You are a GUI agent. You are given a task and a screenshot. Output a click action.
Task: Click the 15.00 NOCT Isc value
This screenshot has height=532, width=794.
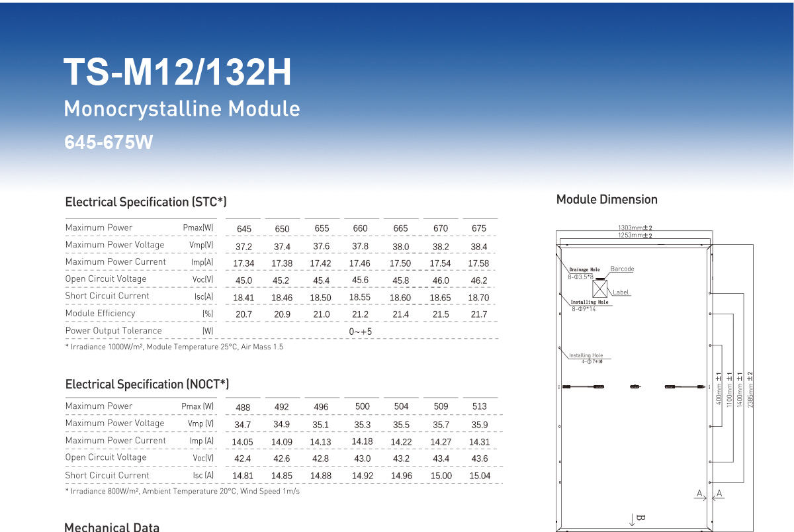pyautogui.click(x=441, y=476)
